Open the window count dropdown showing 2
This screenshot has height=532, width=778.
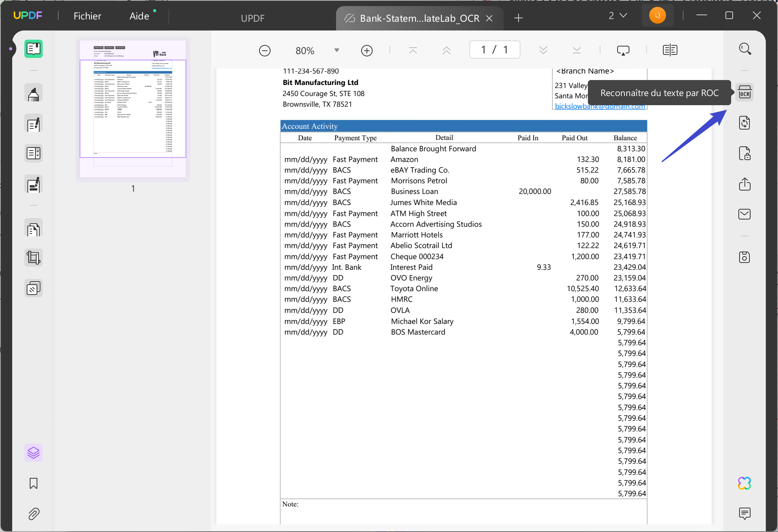pos(618,16)
